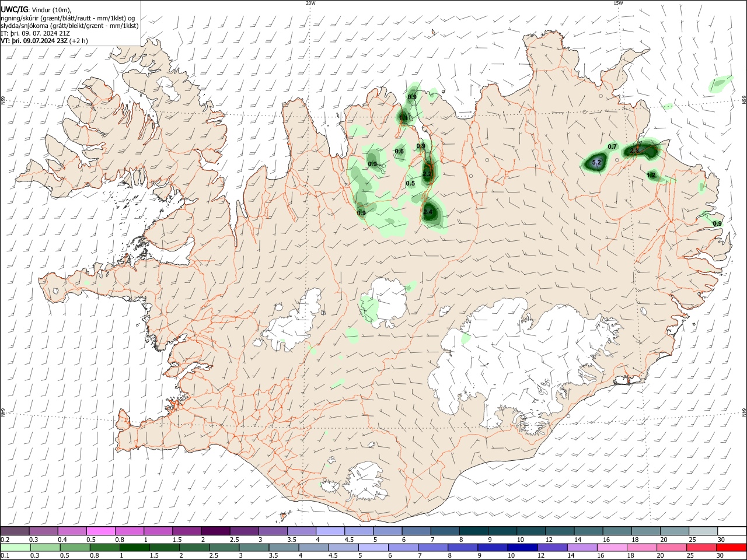Click the 5.2 precipitation value in the northeast

coord(596,163)
